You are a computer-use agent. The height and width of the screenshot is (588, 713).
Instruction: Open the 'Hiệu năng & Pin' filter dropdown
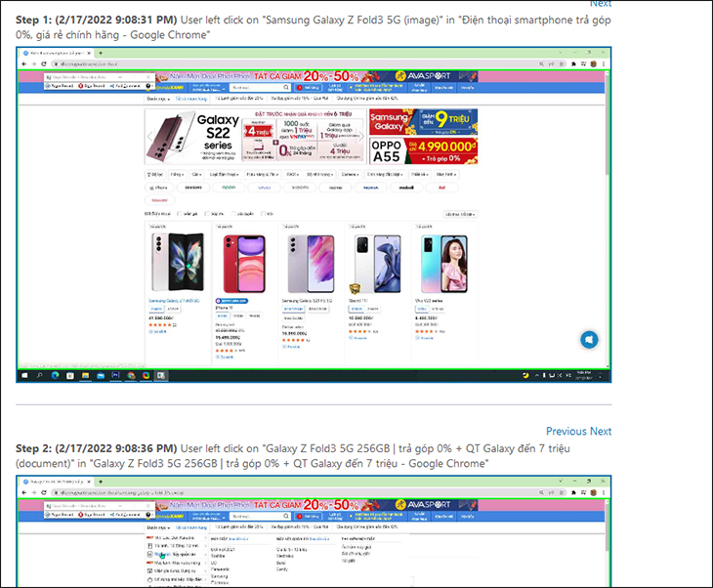[263, 174]
